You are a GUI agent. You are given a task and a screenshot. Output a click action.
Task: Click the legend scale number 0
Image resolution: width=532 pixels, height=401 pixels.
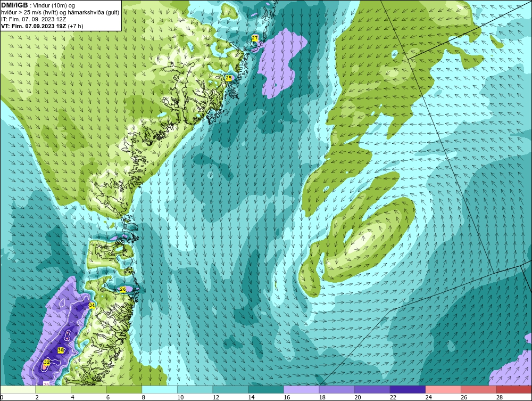[x=2, y=397]
